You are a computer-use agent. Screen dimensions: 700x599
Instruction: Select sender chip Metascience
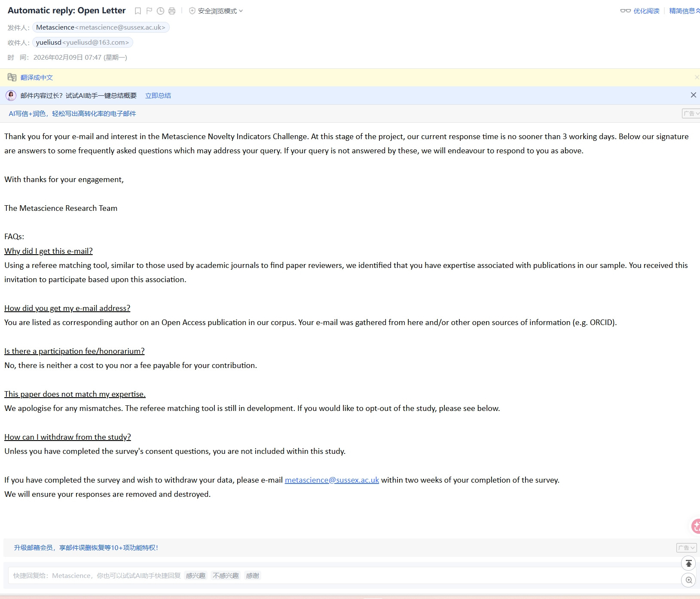coord(101,27)
